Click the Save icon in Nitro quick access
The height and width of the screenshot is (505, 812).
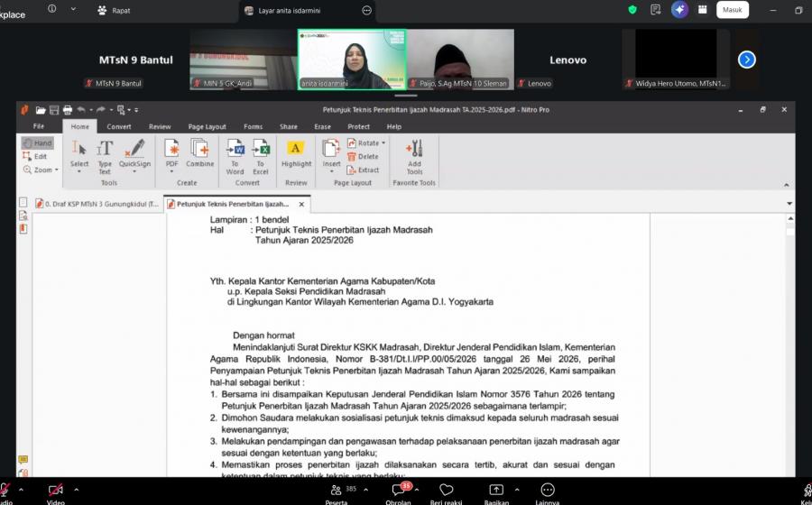[x=54, y=110]
